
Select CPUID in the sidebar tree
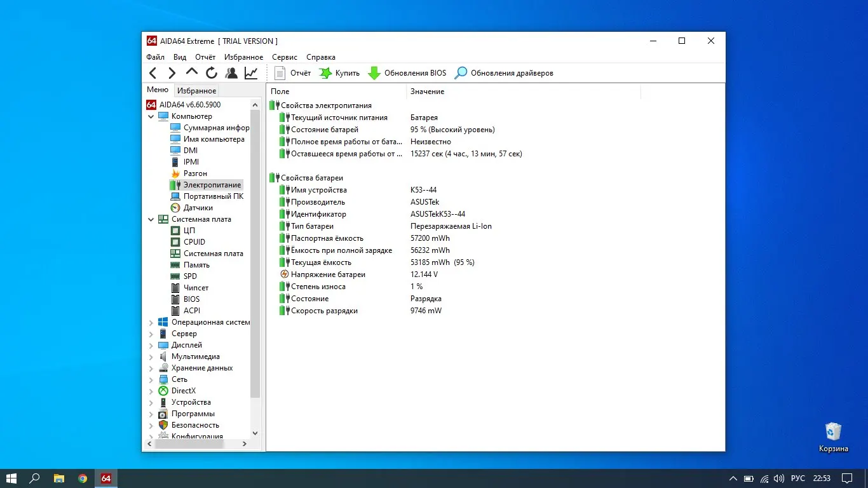pos(194,242)
